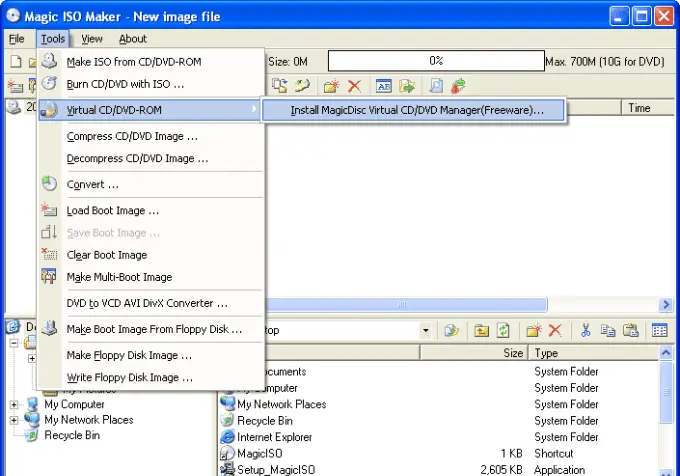
Task: Click the load boot image toolbar icon
Action: coord(16,85)
